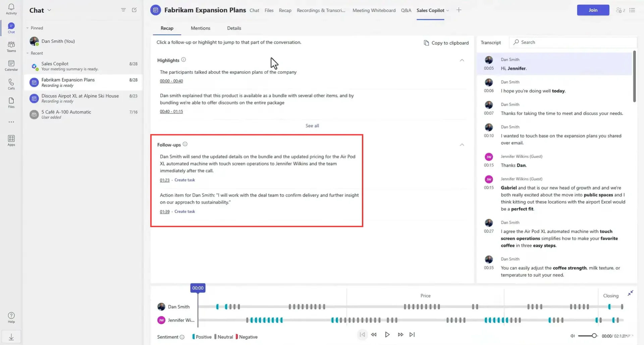
Task: Show more apps ellipsis in left rail
Action: pyautogui.click(x=11, y=122)
